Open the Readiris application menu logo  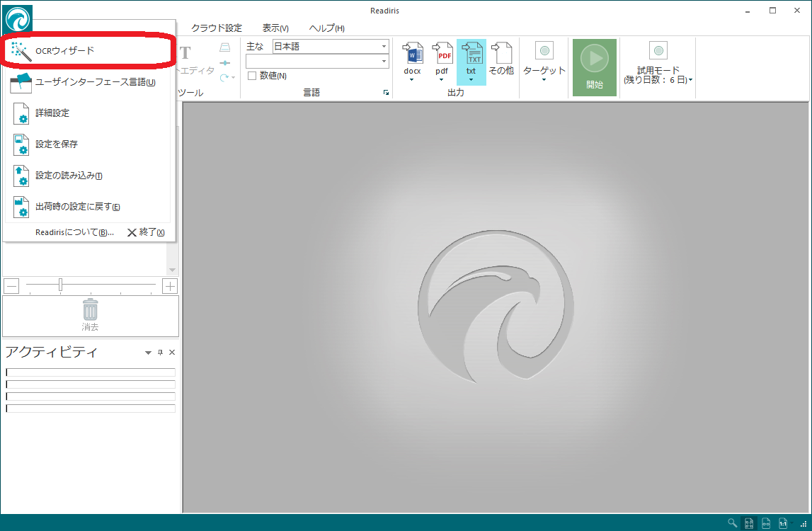point(18,20)
